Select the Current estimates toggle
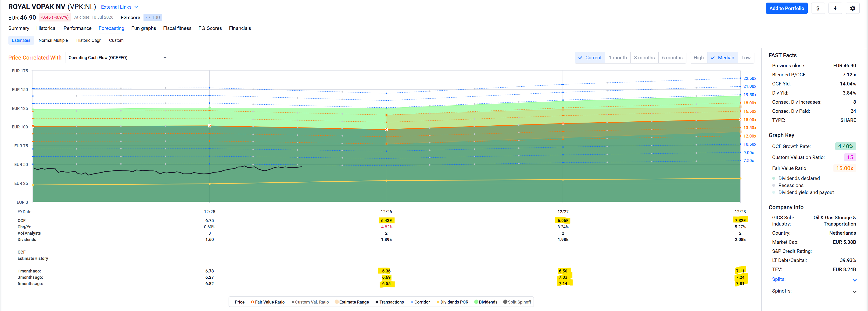 pyautogui.click(x=590, y=58)
